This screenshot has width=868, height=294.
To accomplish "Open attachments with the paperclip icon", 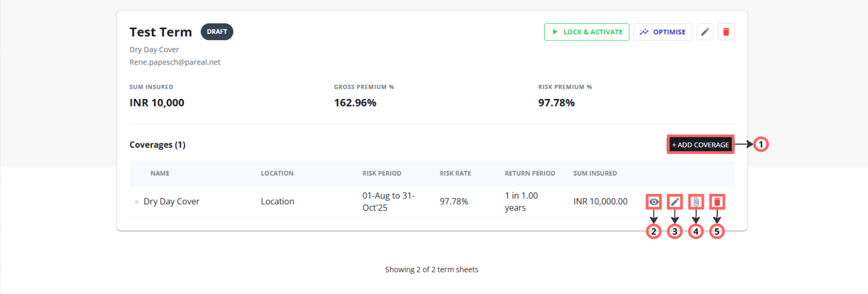I will 695,202.
